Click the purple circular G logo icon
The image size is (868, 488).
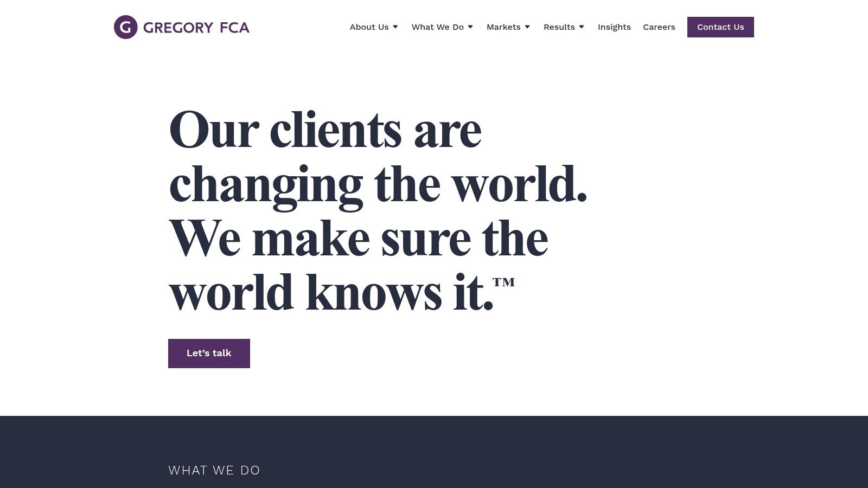tap(125, 27)
